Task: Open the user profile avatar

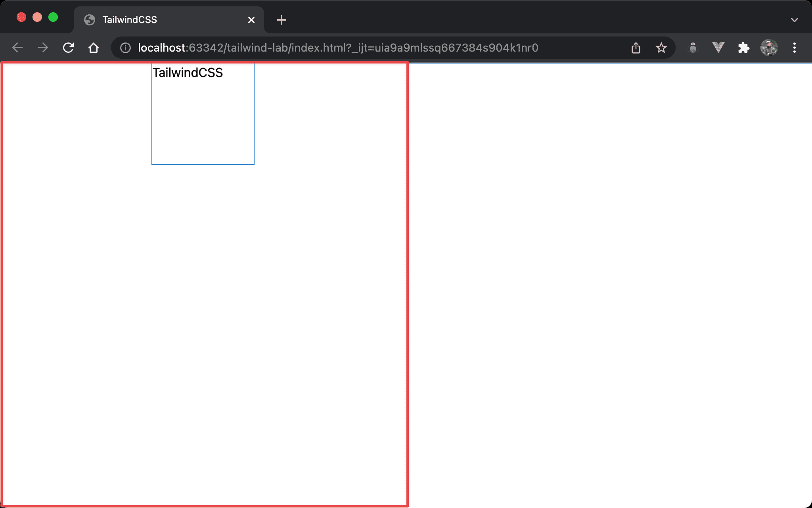Action: click(769, 48)
